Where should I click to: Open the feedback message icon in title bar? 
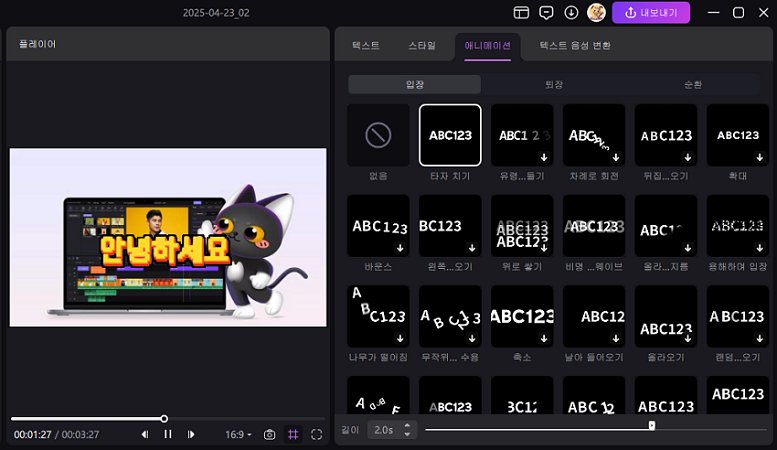point(546,12)
